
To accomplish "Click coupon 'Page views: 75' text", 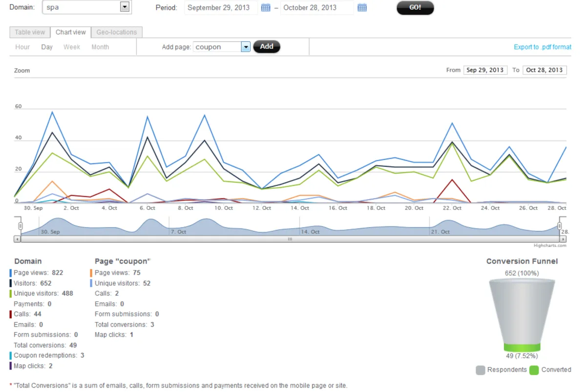I will point(118,273).
